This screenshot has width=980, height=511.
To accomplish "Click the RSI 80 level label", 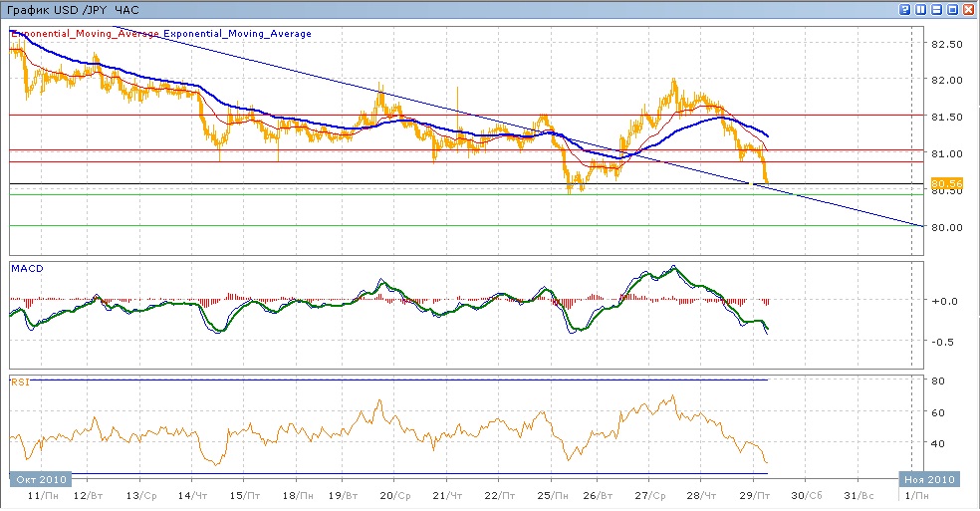I will 938,381.
